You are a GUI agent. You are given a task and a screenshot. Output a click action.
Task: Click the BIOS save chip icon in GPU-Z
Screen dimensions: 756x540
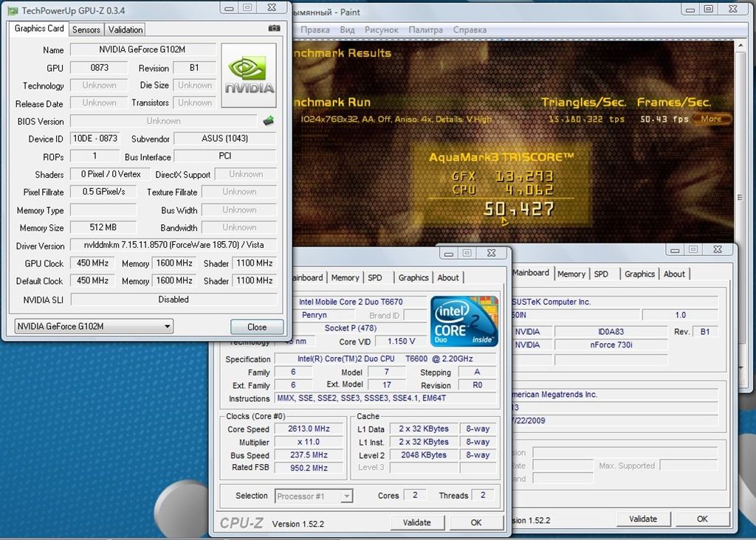[x=269, y=120]
